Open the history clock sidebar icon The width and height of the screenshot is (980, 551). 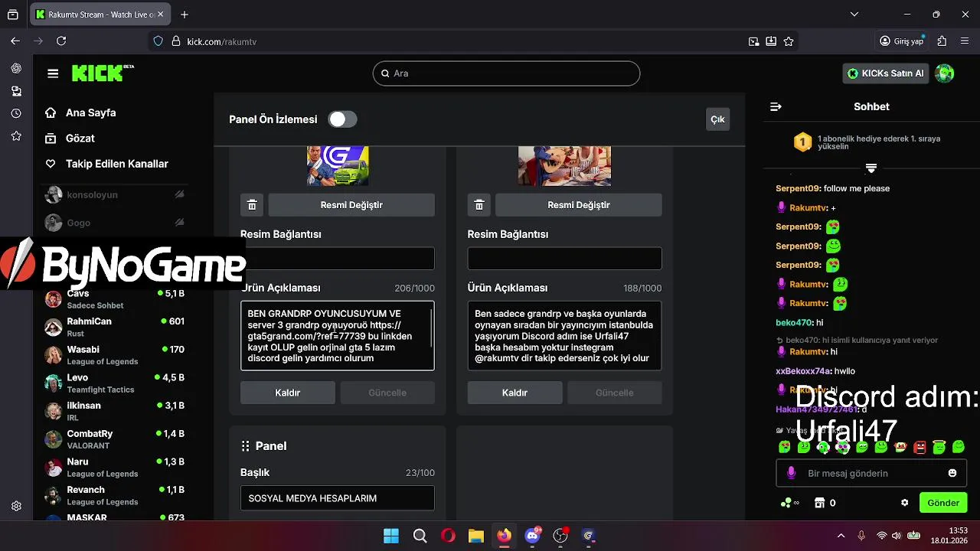point(16,113)
